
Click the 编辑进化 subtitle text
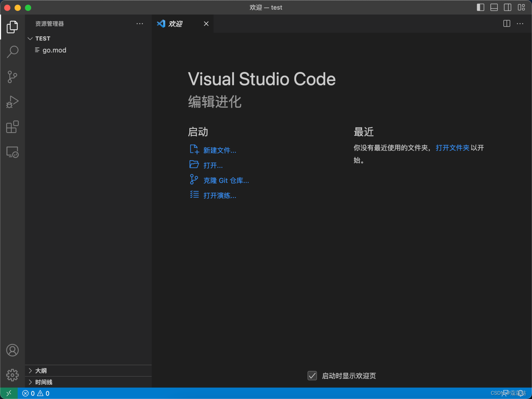[x=215, y=102]
